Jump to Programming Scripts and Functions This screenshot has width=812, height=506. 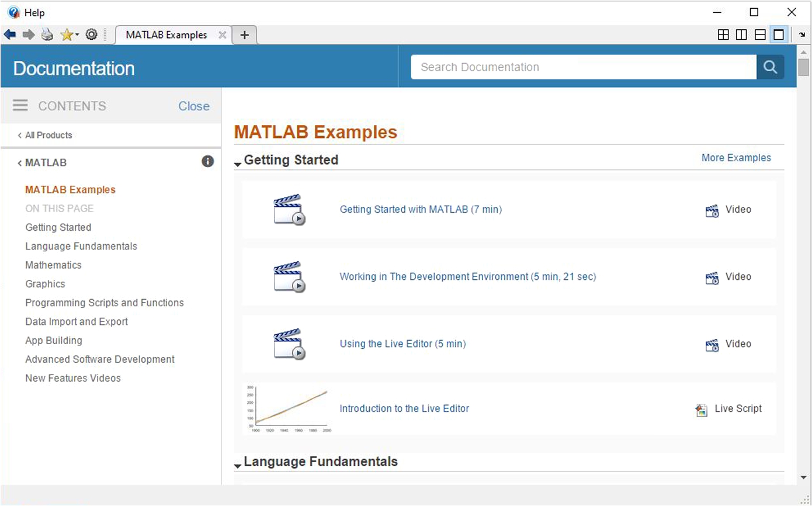click(105, 303)
